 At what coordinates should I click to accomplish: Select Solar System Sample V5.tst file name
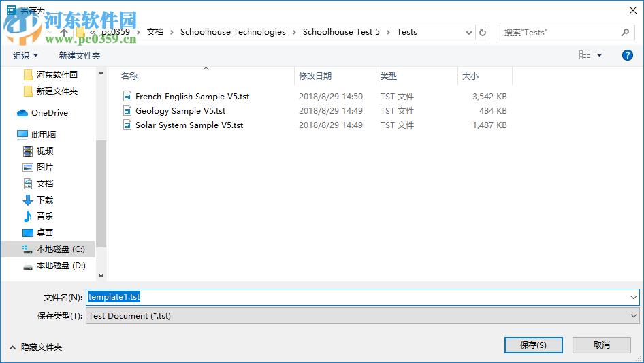tap(189, 125)
